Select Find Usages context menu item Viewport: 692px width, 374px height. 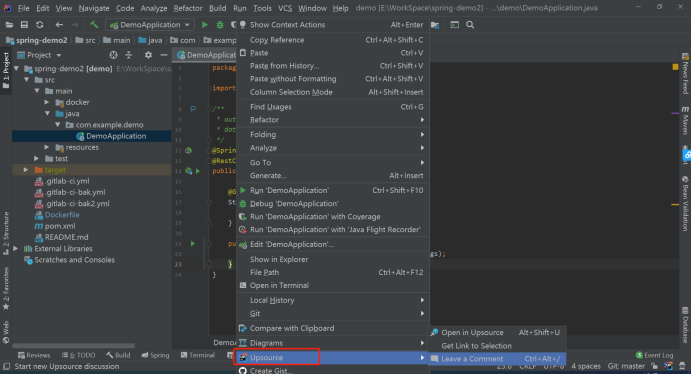click(x=333, y=107)
